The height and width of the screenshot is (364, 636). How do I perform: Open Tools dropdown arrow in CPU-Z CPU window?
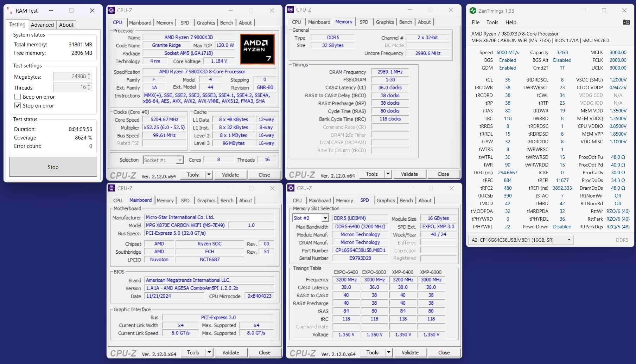pos(209,175)
